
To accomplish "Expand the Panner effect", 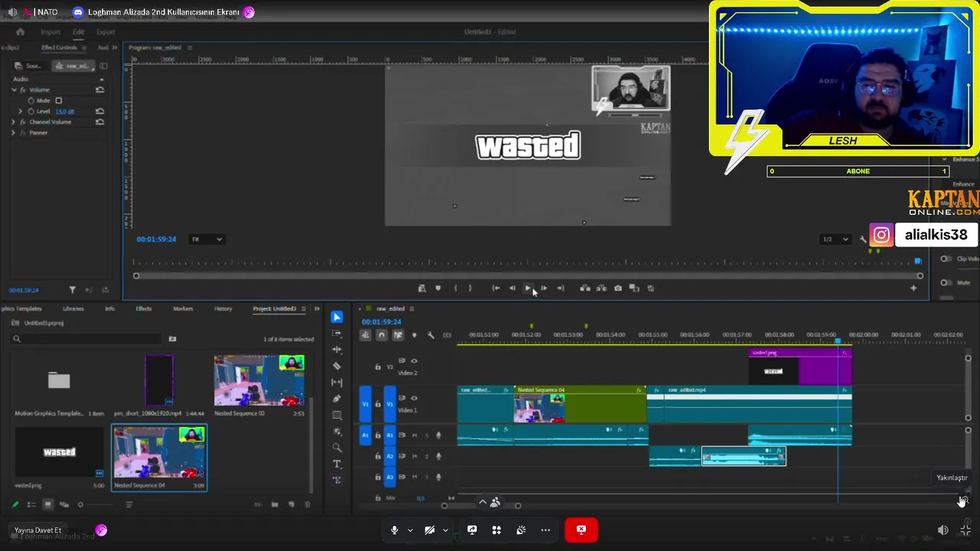I will [x=13, y=132].
